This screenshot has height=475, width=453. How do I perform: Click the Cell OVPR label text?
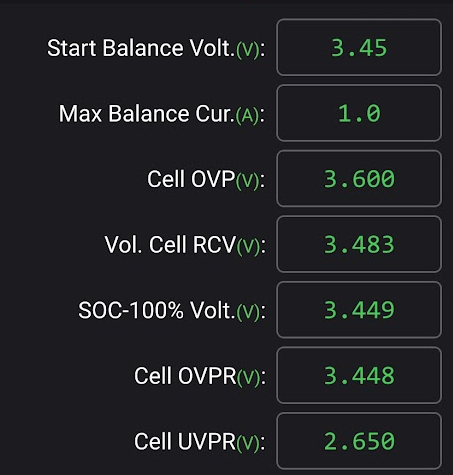[185, 376]
